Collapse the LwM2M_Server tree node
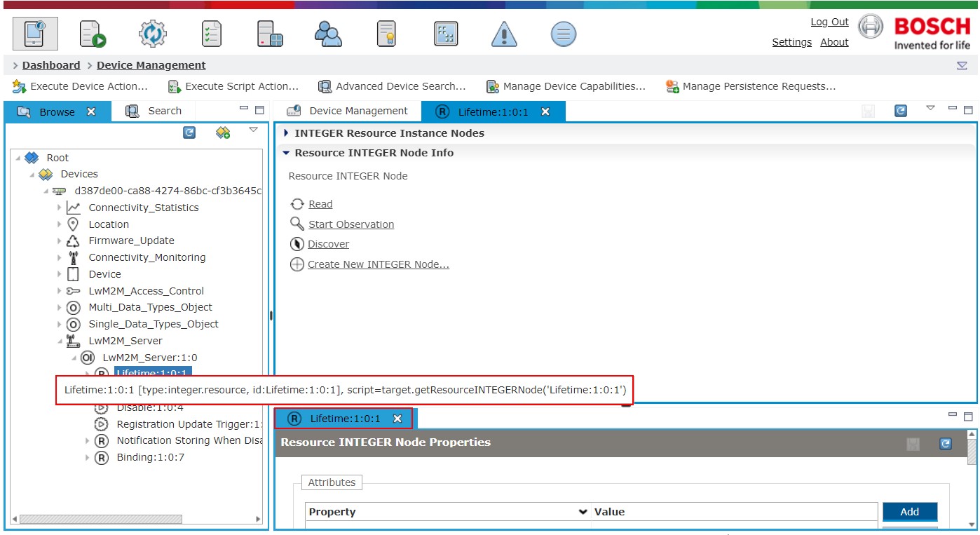This screenshot has width=980, height=535. click(x=60, y=341)
